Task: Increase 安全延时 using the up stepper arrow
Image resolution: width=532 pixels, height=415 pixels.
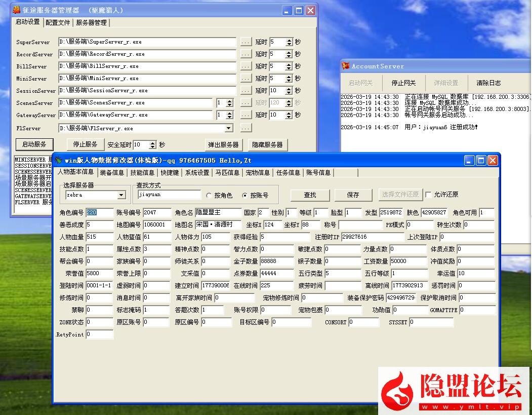Action: point(152,143)
